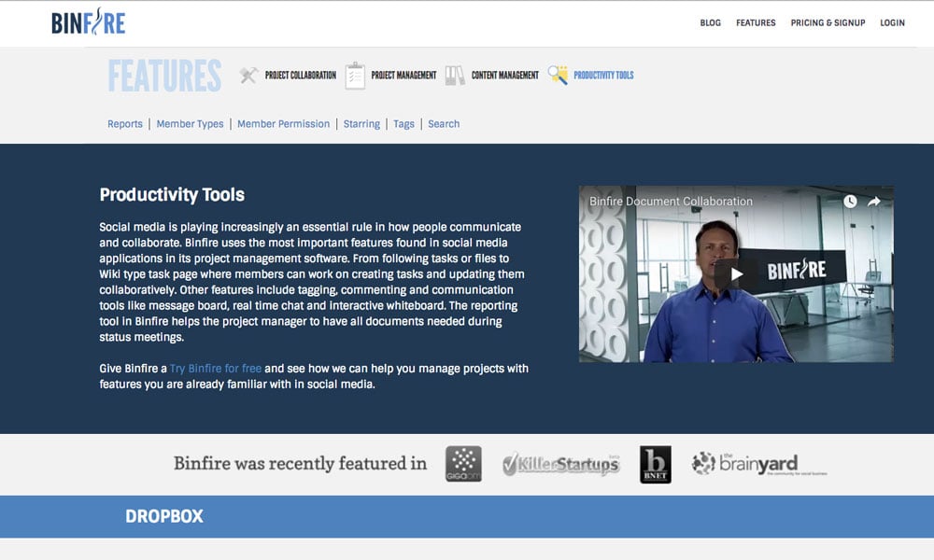Click the Productivity Tools magnifier icon

(x=558, y=75)
